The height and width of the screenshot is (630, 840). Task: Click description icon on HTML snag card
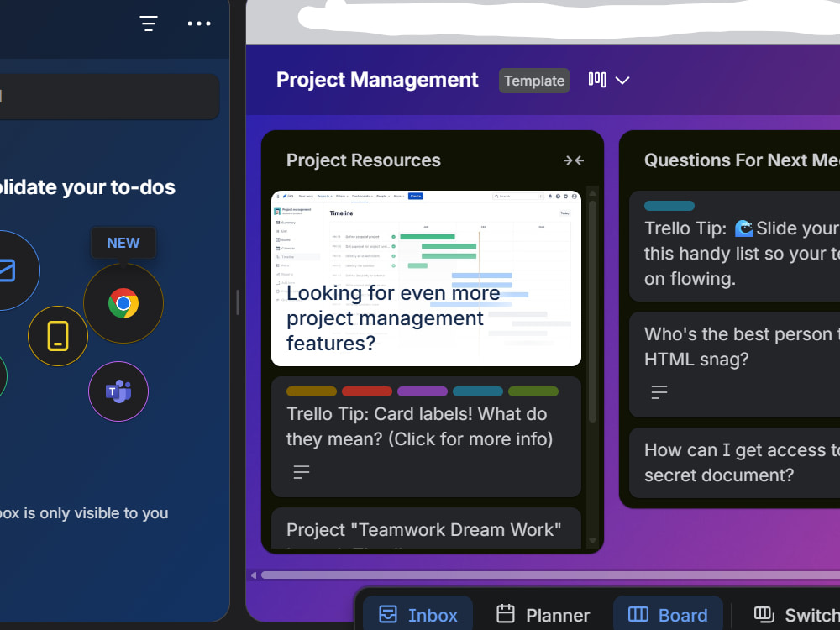pos(659,392)
